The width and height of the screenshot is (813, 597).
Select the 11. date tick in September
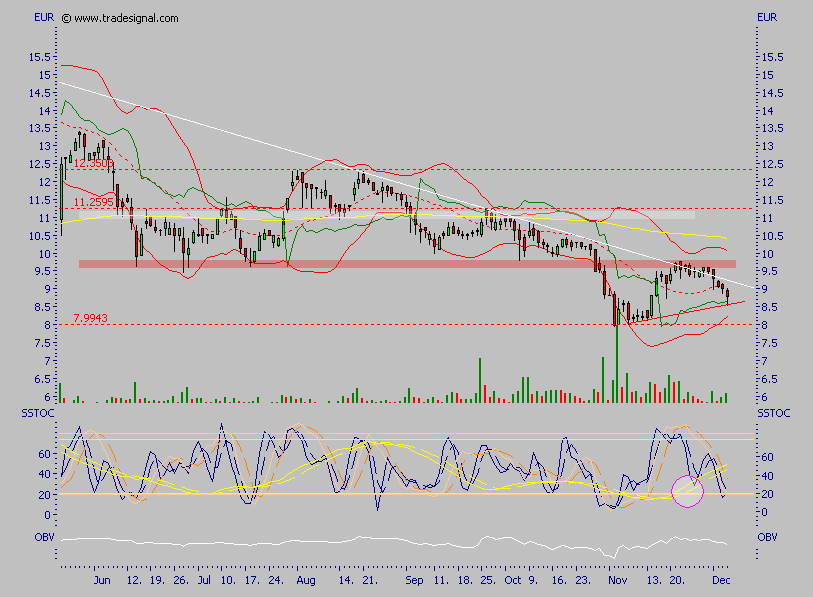tap(441, 580)
